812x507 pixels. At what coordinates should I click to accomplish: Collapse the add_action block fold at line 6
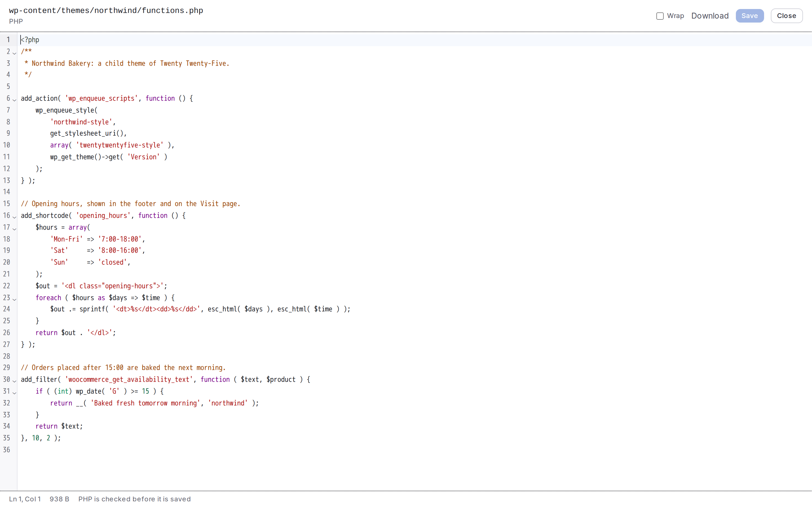pyautogui.click(x=14, y=100)
